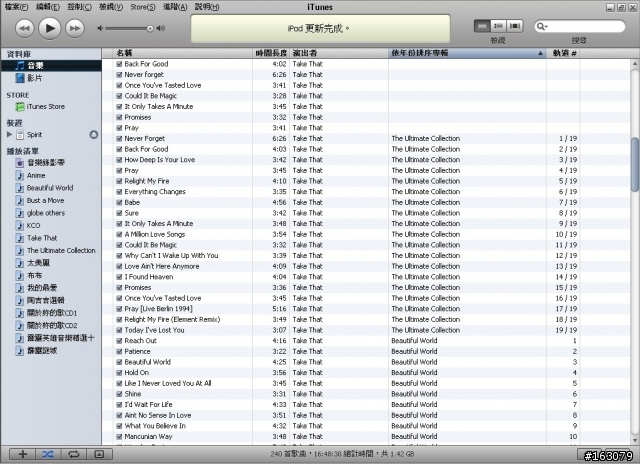Open the Controls menu
Image resolution: width=640 pixels, height=464 pixels.
coord(79,7)
